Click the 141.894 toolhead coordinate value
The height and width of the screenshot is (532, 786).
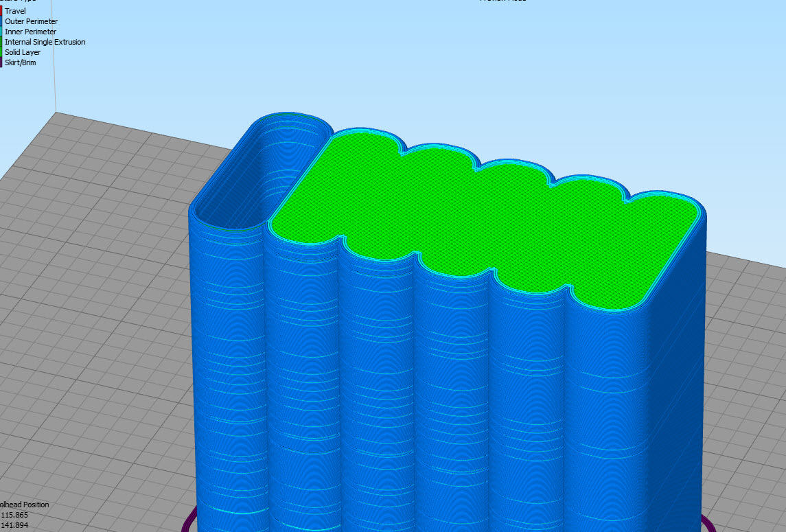click(14, 526)
